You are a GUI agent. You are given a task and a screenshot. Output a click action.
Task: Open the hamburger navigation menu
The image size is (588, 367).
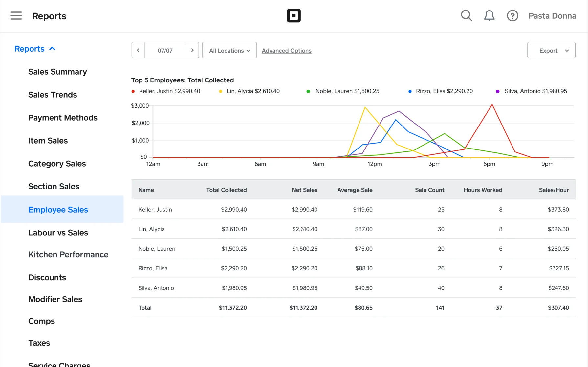point(16,16)
